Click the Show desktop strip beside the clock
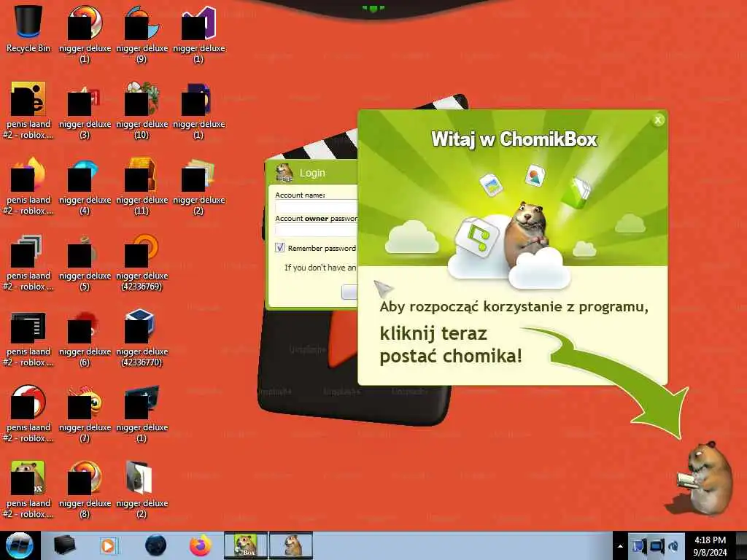This screenshot has height=560, width=747. (x=741, y=545)
